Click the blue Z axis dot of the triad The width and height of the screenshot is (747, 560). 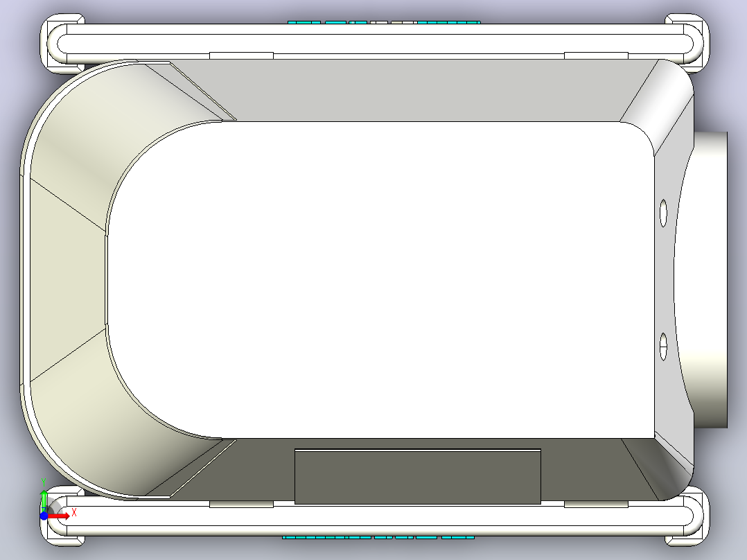[44, 516]
